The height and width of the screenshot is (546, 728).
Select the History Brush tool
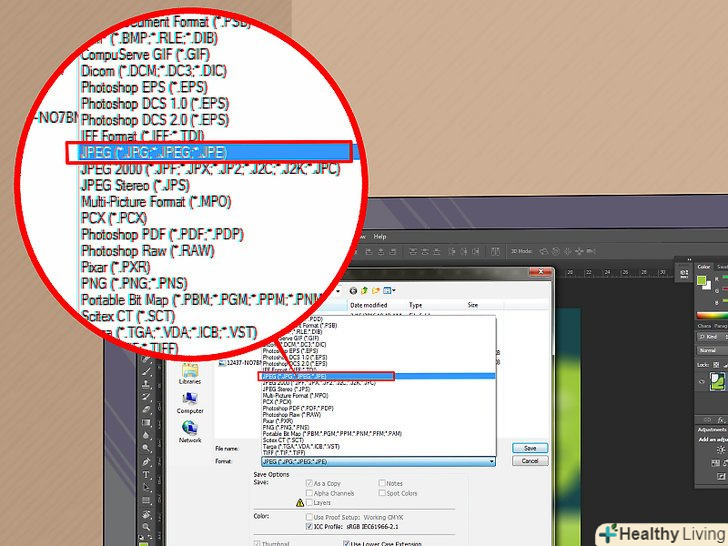[147, 397]
